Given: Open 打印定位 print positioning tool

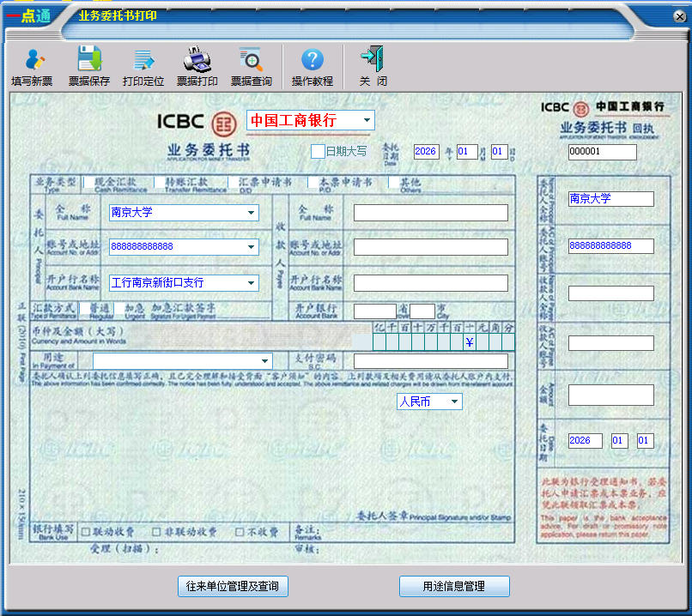Looking at the screenshot, I should tap(143, 67).
